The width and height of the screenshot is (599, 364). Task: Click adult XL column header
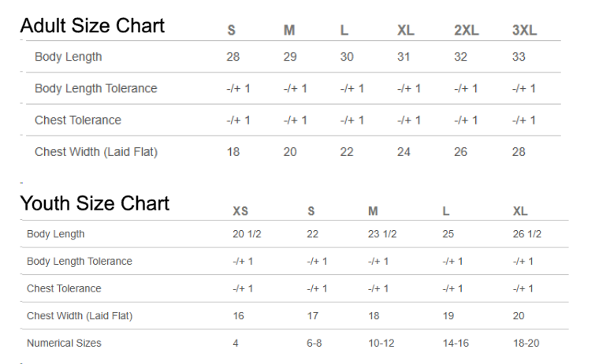[405, 30]
